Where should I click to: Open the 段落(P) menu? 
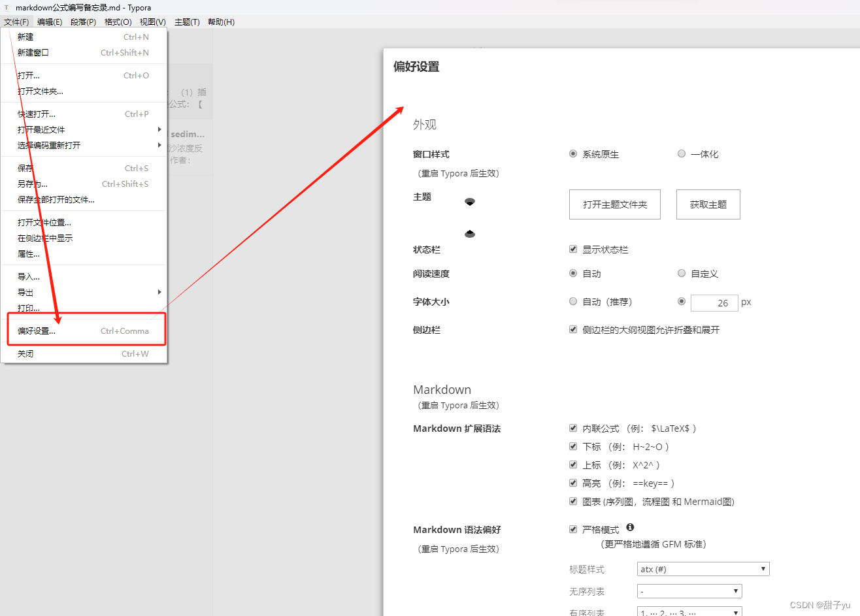(x=84, y=22)
